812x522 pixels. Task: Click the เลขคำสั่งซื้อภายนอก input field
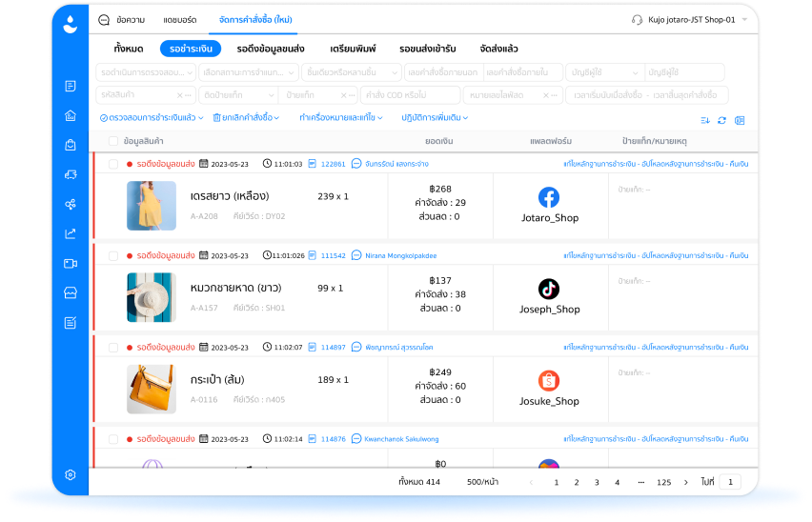(x=443, y=72)
